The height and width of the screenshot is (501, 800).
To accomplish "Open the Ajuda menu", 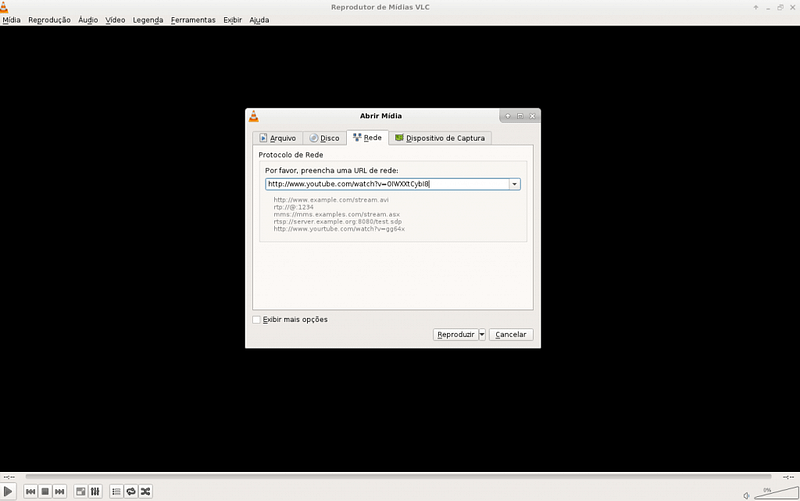I will point(259,20).
